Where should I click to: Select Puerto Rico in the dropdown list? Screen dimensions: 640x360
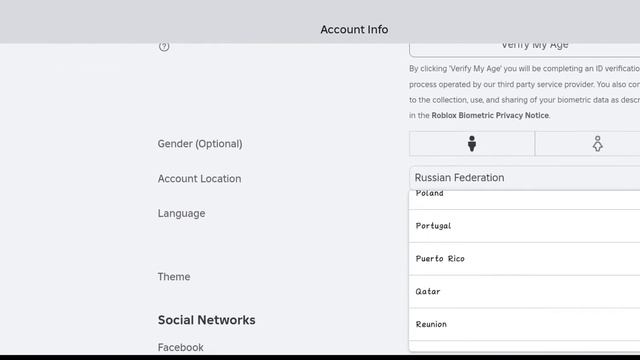(524, 259)
